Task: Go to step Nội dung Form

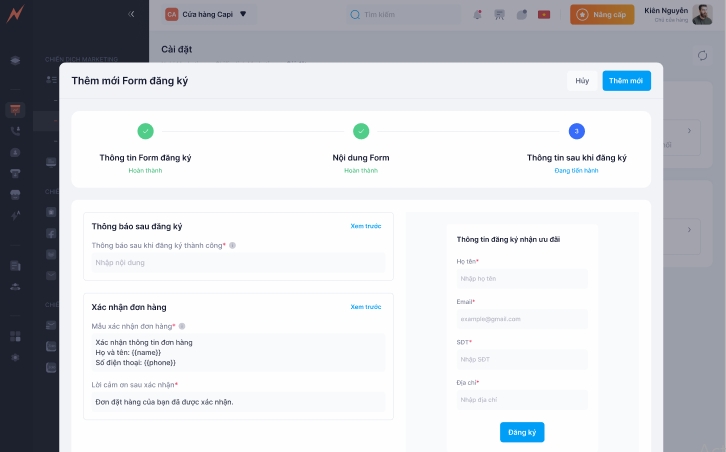Action: [x=361, y=131]
